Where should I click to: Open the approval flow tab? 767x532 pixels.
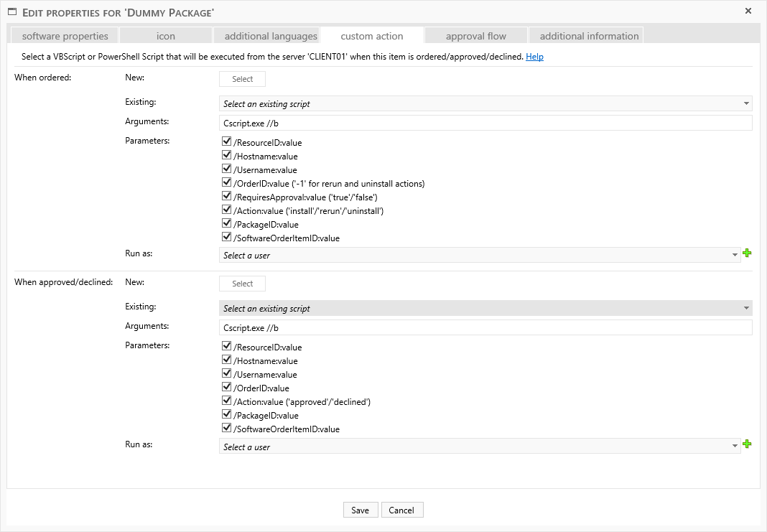click(475, 36)
